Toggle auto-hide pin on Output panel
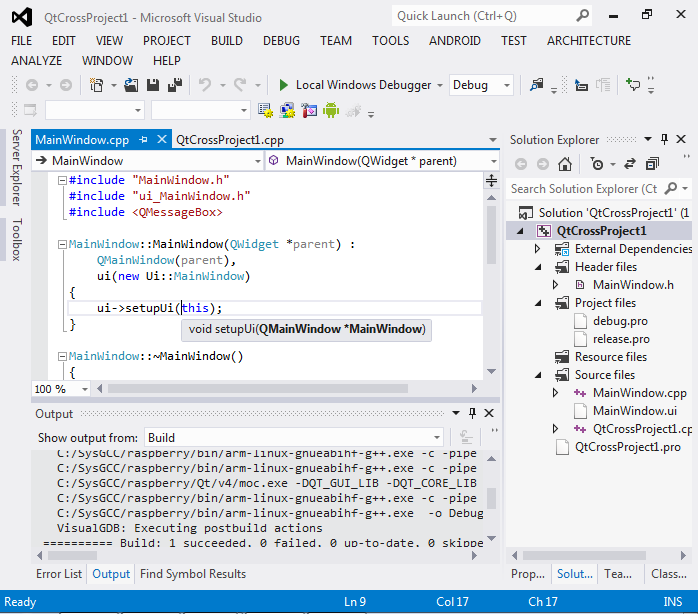Image resolution: width=698 pixels, height=614 pixels. click(x=472, y=413)
